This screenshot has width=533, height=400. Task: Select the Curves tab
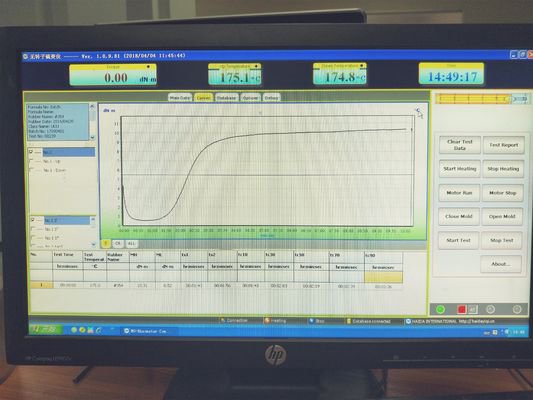click(203, 98)
